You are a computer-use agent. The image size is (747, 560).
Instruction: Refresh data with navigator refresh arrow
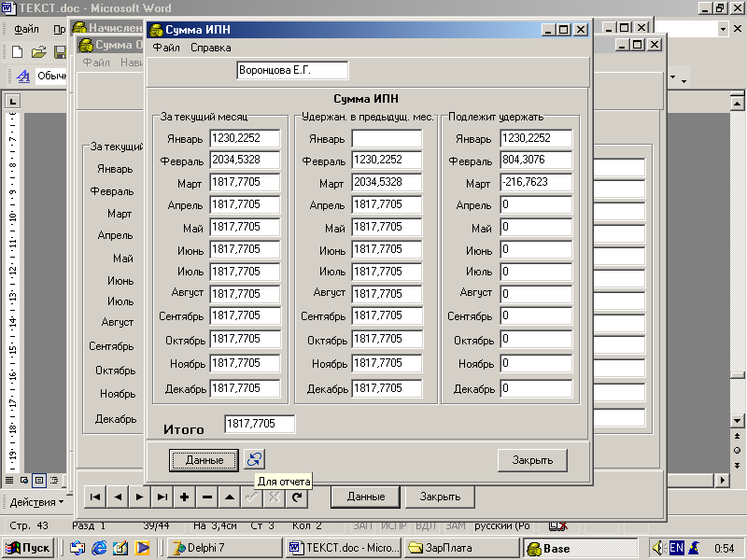click(296, 497)
